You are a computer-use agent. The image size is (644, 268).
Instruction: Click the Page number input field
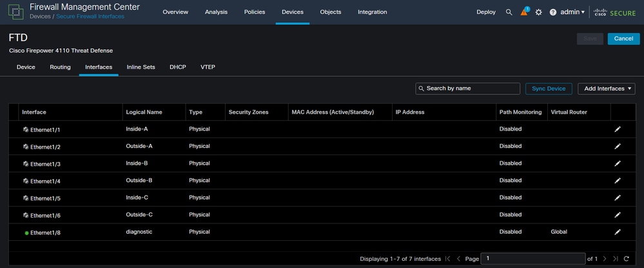click(532, 258)
